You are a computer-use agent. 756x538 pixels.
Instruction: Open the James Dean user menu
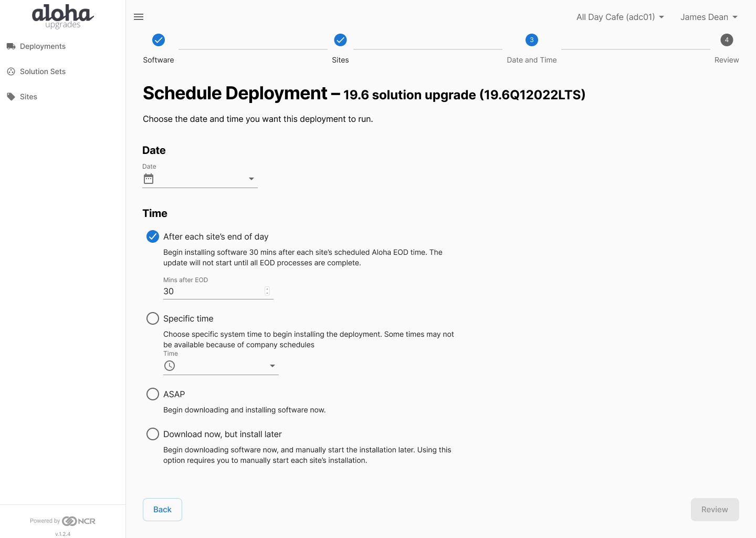[709, 17]
